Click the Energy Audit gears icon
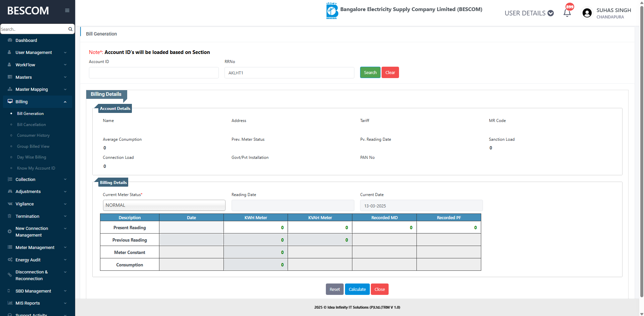The height and width of the screenshot is (316, 644). [x=10, y=260]
